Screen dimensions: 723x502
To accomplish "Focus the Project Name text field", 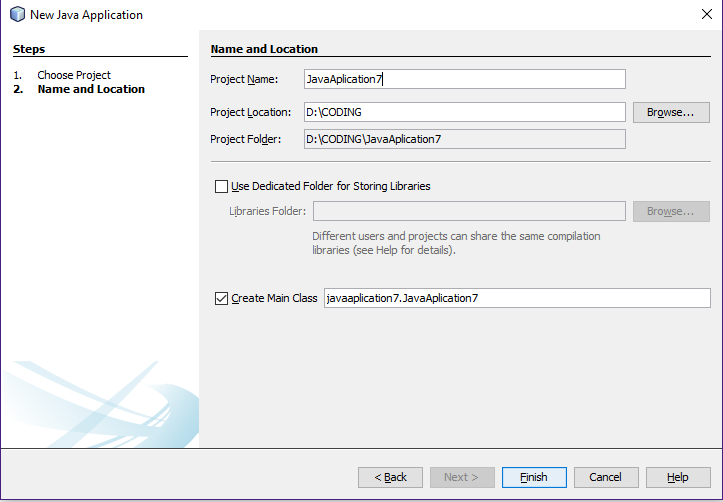I will pos(464,79).
